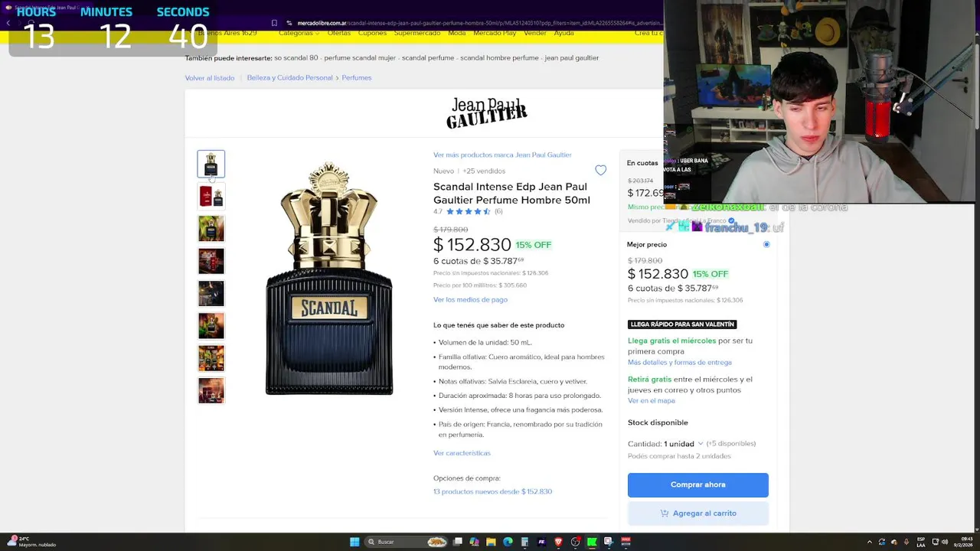Image resolution: width=980 pixels, height=551 pixels.
Task: Open the clock and date panel
Action: pyautogui.click(x=963, y=542)
